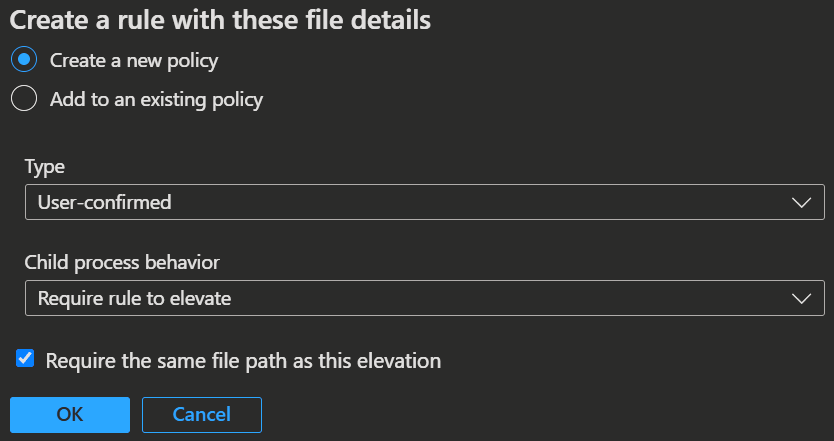Confirm the rule with the OK button
This screenshot has height=441, width=834.
(70, 414)
